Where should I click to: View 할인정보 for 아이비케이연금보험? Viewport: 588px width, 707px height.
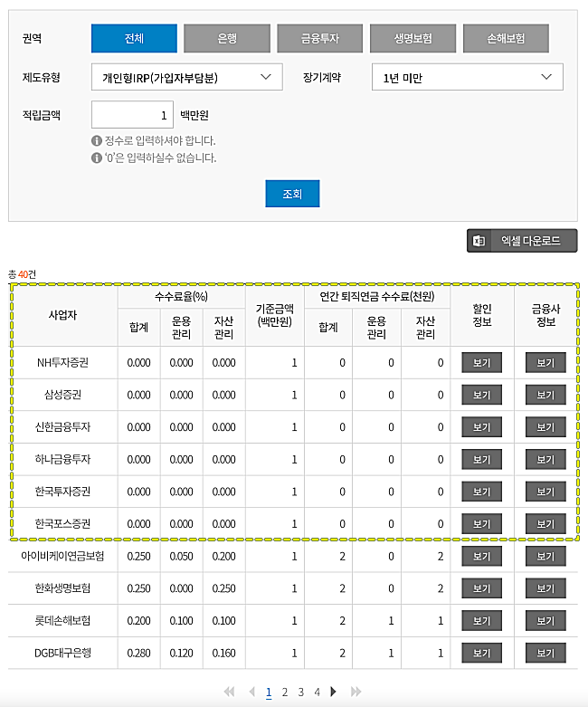tap(481, 557)
